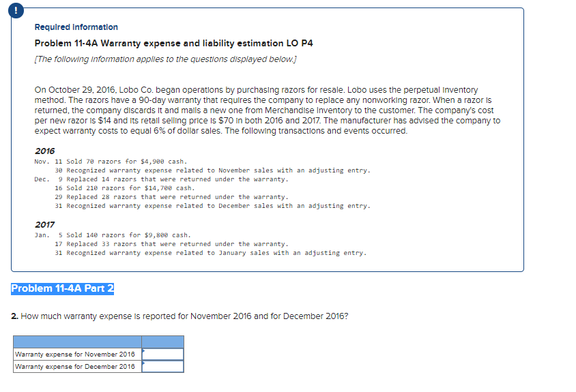
Task: Click the December 2016 warranty expense input
Action: [x=162, y=366]
